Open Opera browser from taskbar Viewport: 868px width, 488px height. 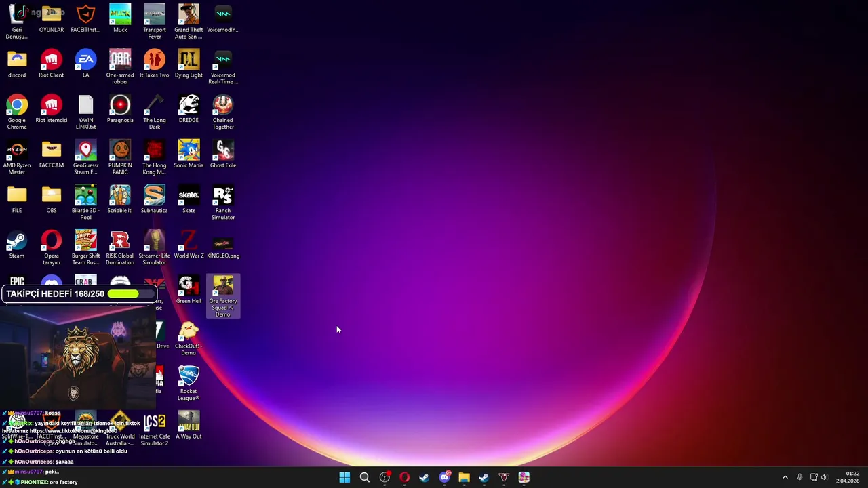click(404, 477)
